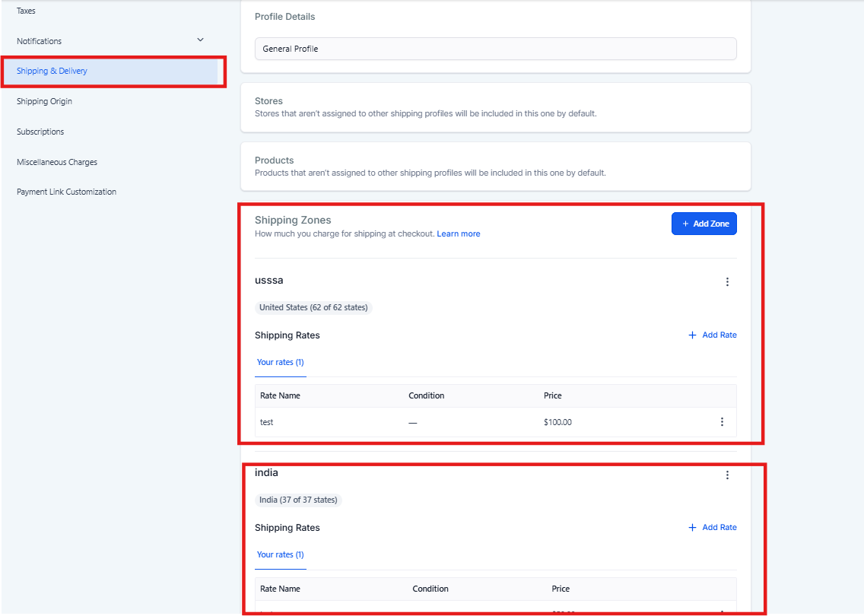Open three-dot menu for test rate

click(722, 422)
